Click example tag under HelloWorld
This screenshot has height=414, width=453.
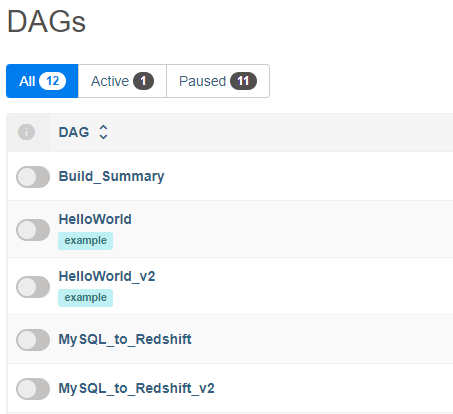pyautogui.click(x=85, y=241)
